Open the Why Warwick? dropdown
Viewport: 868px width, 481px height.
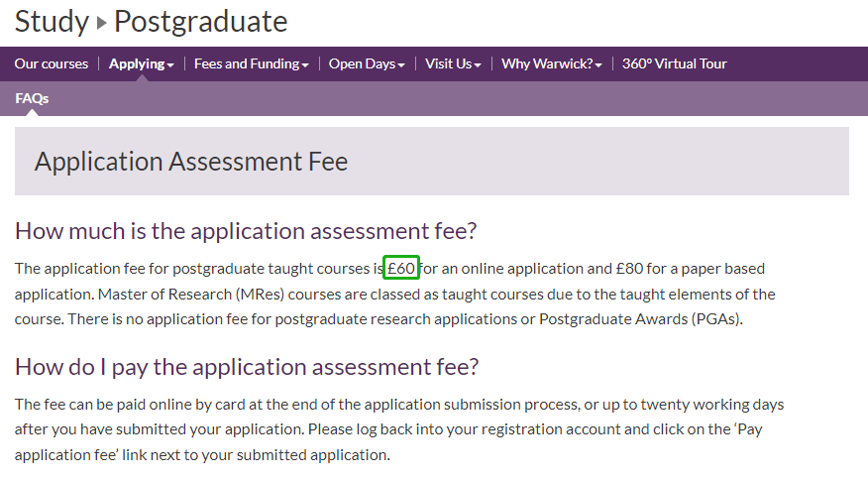551,64
